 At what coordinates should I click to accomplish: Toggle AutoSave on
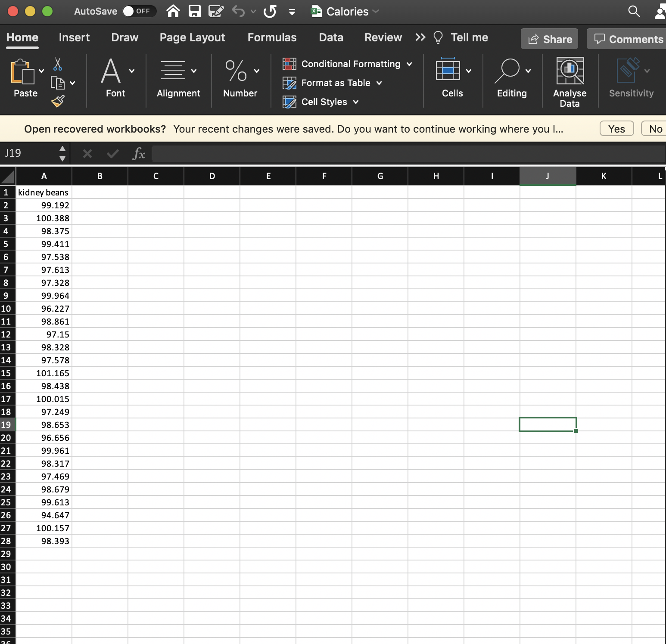tap(139, 12)
